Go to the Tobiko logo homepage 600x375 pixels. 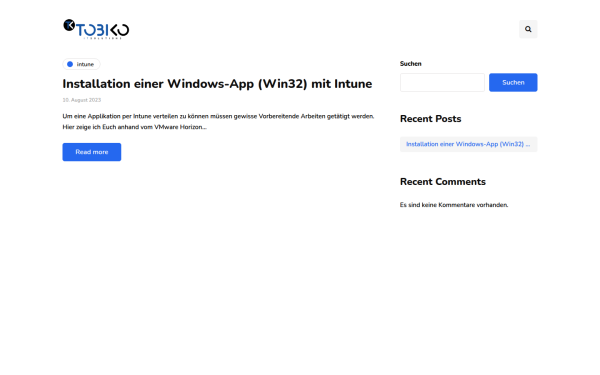click(96, 29)
